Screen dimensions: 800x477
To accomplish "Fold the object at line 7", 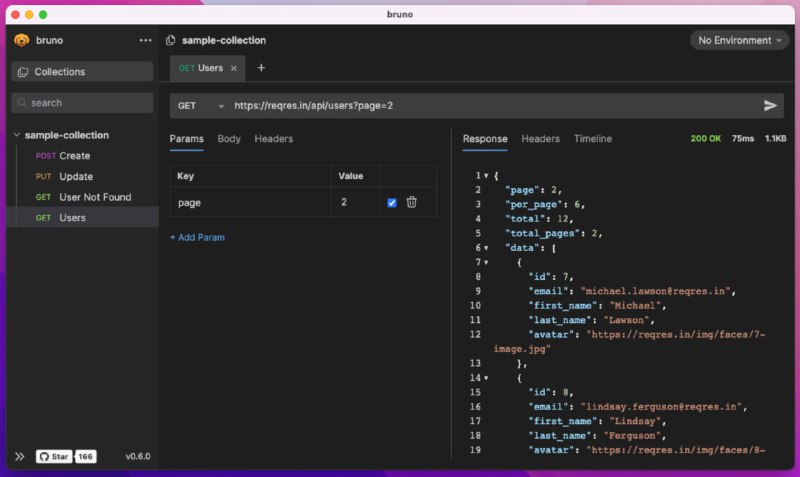I will pos(486,262).
